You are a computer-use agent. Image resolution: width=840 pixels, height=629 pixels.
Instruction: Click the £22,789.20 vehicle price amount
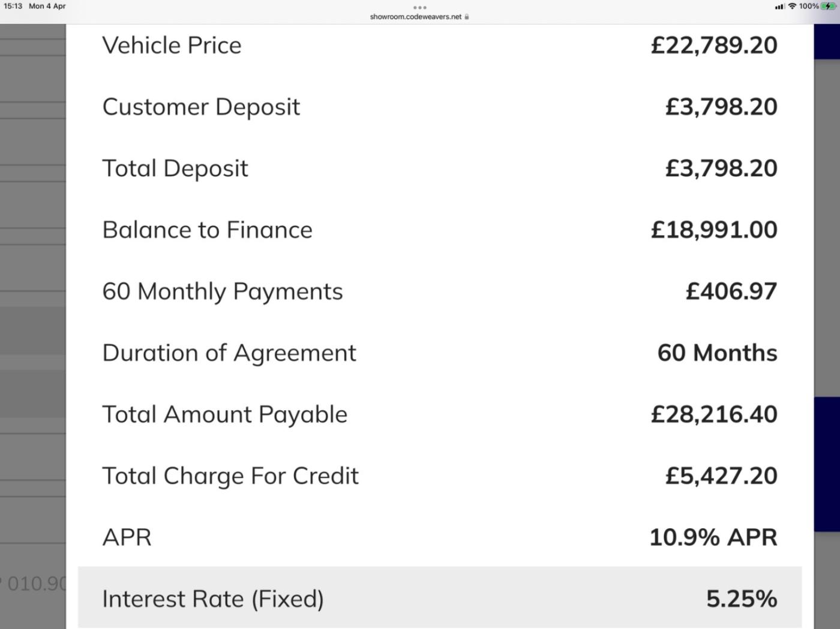pos(714,46)
